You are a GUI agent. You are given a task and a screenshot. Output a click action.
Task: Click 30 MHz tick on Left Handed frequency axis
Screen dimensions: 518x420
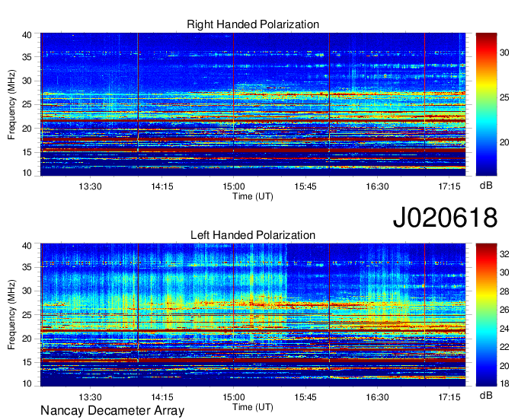point(27,291)
